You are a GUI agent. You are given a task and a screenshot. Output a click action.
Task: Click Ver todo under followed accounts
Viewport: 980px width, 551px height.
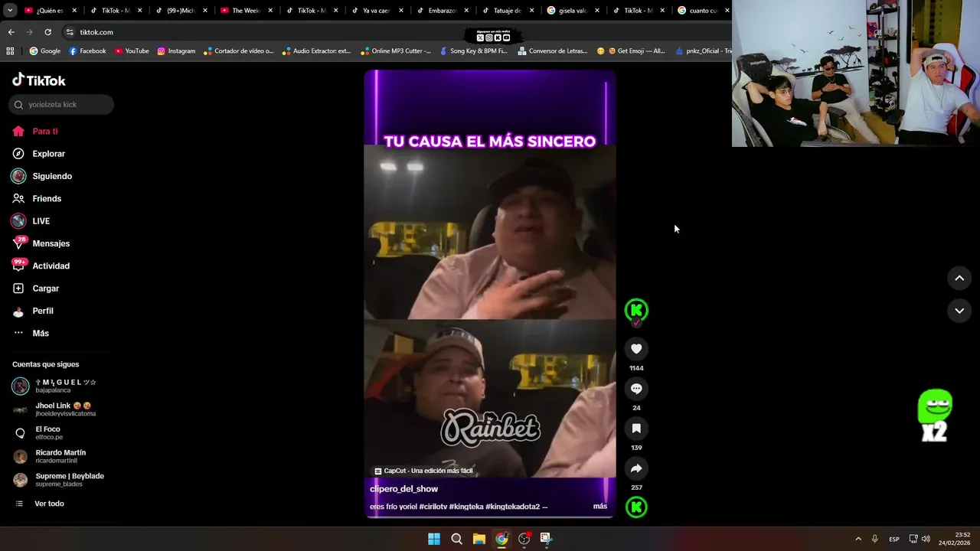49,504
